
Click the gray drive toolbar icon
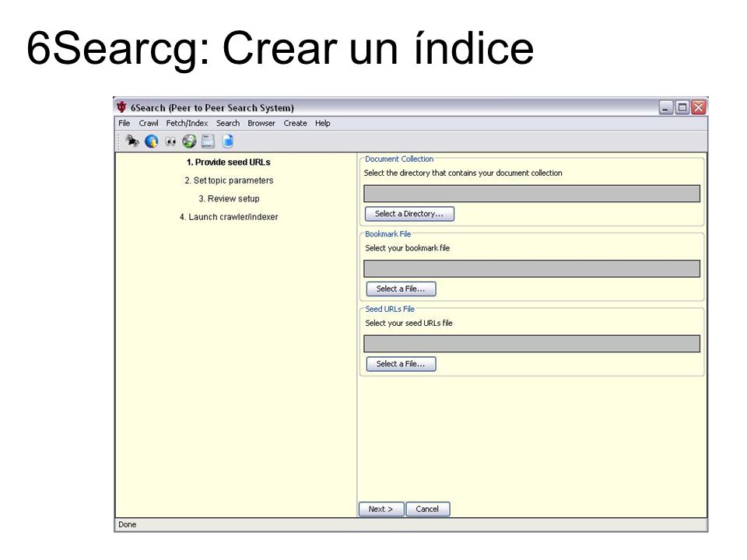tap(208, 141)
